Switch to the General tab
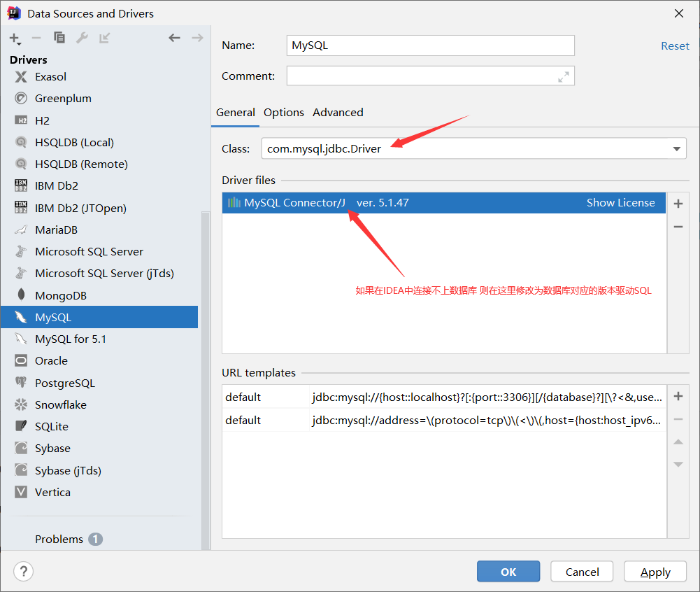700x592 pixels. coord(235,113)
